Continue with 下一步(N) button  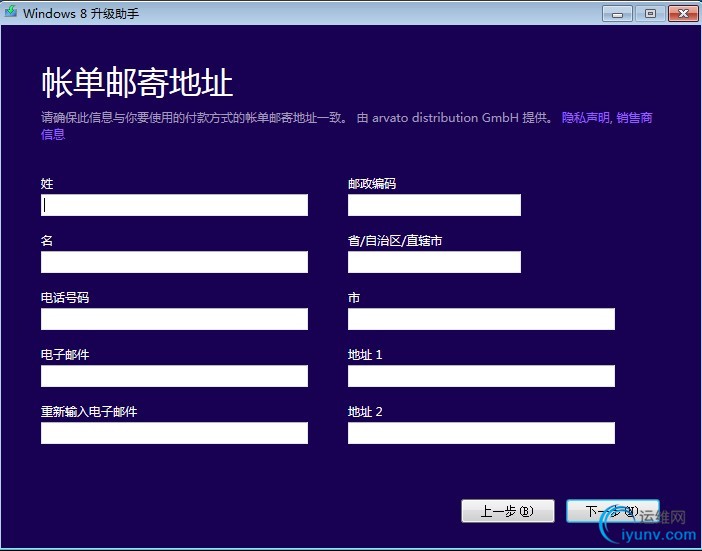[x=612, y=511]
